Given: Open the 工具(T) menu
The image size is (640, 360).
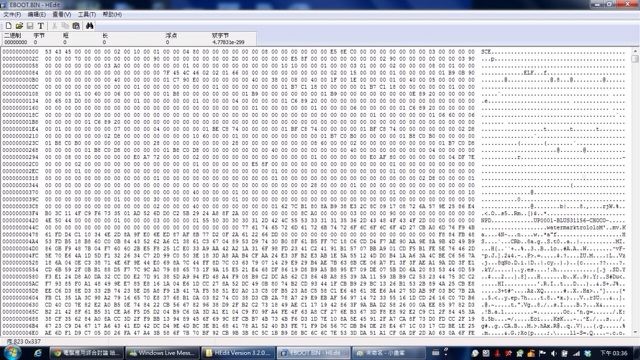Looking at the screenshot, I should 87,14.
